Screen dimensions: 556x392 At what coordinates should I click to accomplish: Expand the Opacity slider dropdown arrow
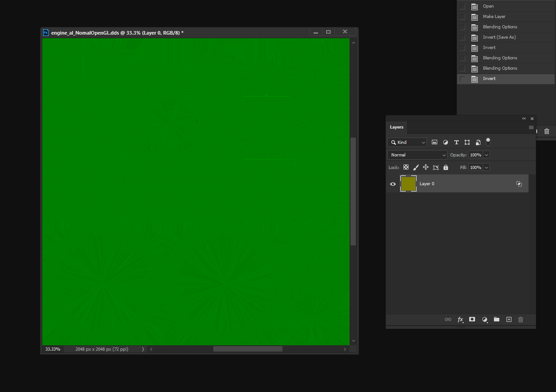tap(486, 155)
